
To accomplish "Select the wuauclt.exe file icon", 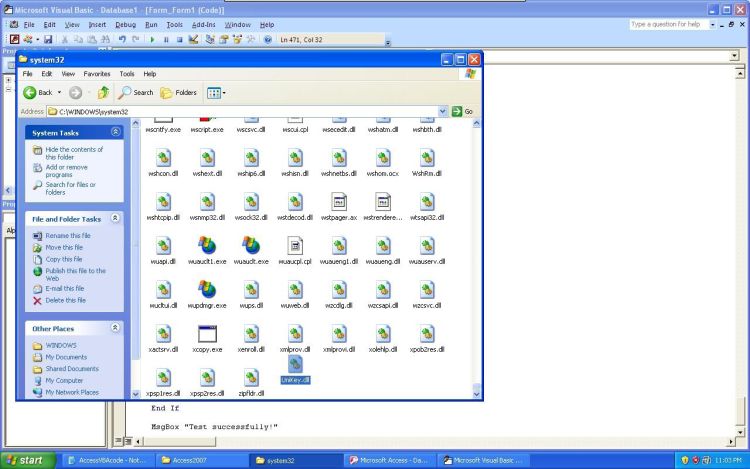I will [251, 246].
